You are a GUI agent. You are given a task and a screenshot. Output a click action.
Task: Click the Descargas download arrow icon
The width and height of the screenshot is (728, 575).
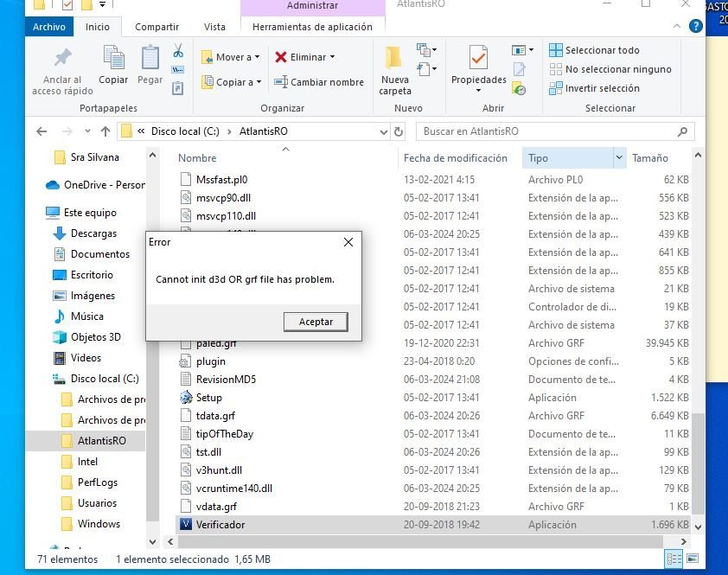point(60,233)
